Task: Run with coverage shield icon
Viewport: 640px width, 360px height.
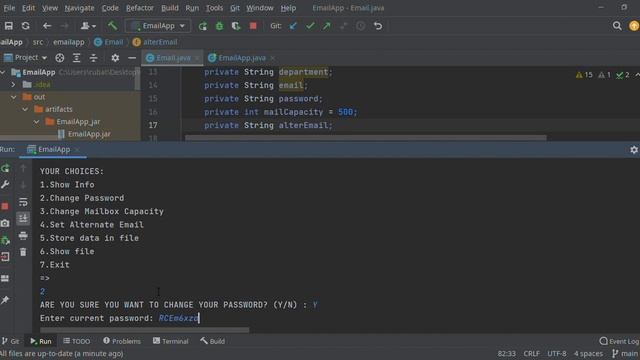Action: click(x=236, y=26)
